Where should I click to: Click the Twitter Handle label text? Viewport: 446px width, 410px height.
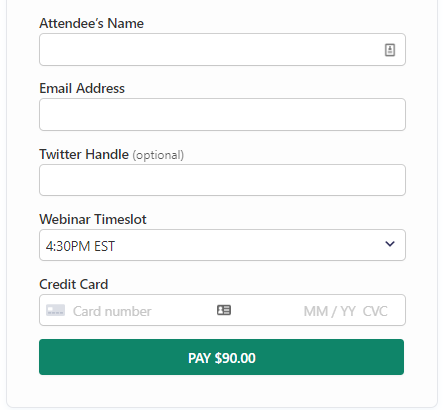(x=84, y=154)
